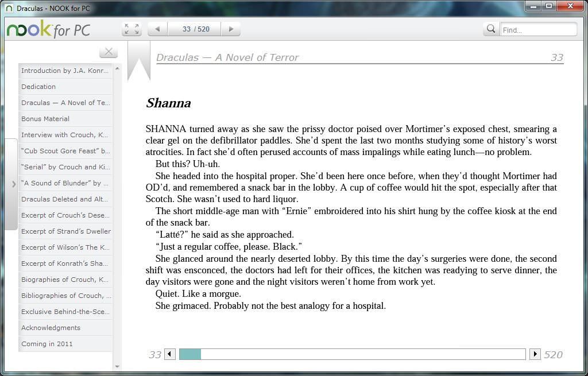
Task: Open Excerpt of Strand's Dweller
Action: [65, 232]
